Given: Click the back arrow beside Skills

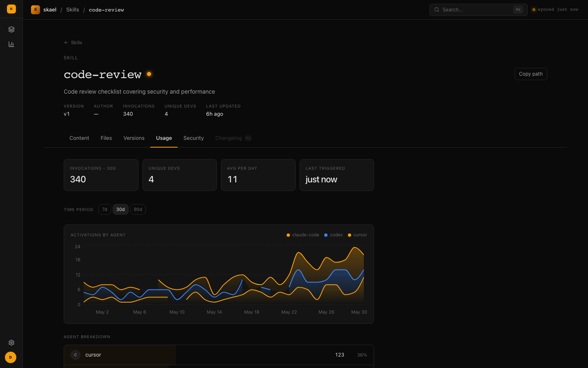Looking at the screenshot, I should (x=66, y=43).
